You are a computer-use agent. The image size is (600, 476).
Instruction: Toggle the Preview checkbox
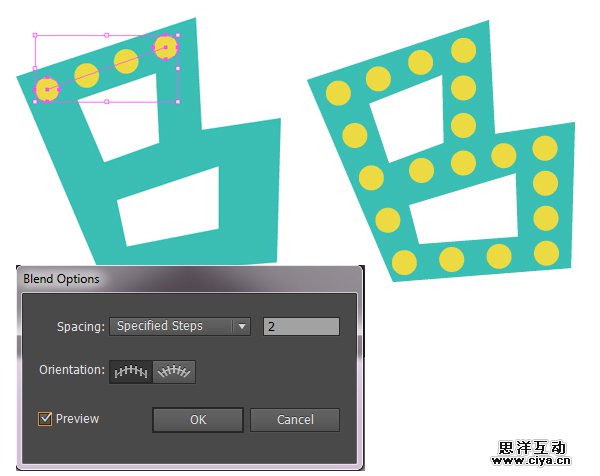point(45,418)
